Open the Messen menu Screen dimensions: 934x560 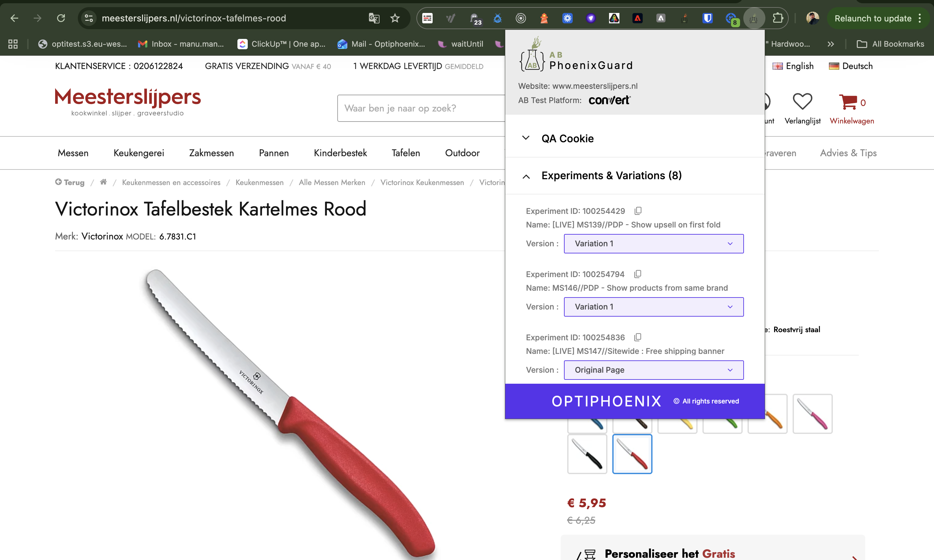(x=73, y=153)
